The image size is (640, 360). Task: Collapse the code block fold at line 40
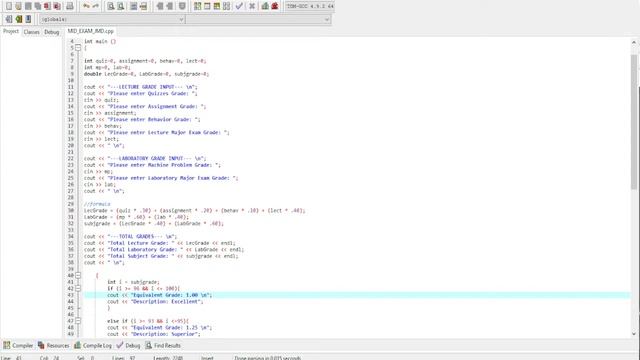pos(78,276)
